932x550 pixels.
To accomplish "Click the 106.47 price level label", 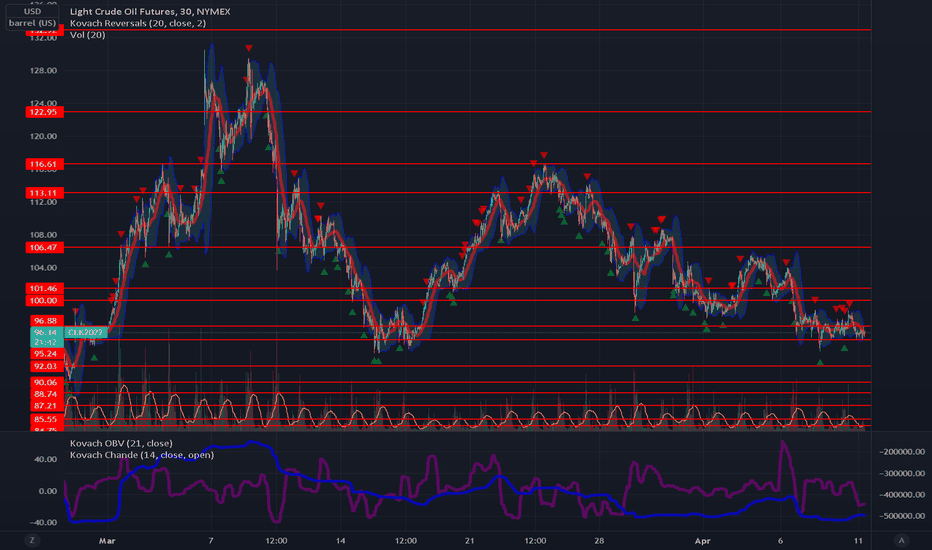I will tap(45, 247).
